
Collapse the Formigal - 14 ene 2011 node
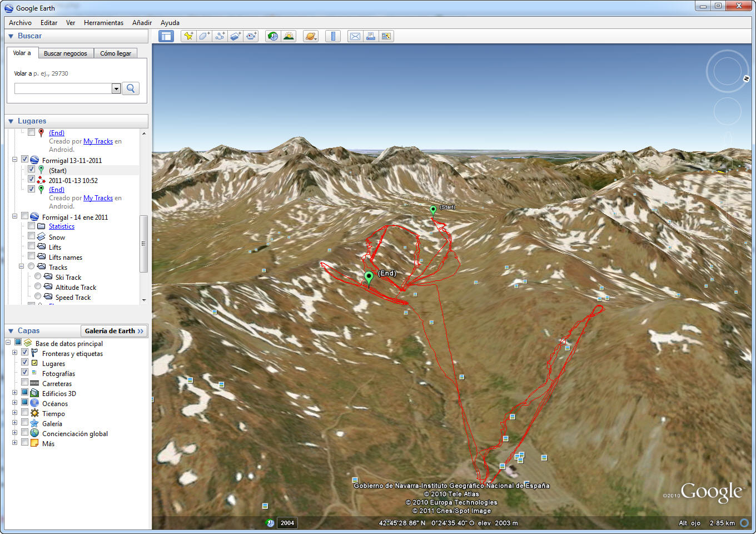click(x=14, y=216)
